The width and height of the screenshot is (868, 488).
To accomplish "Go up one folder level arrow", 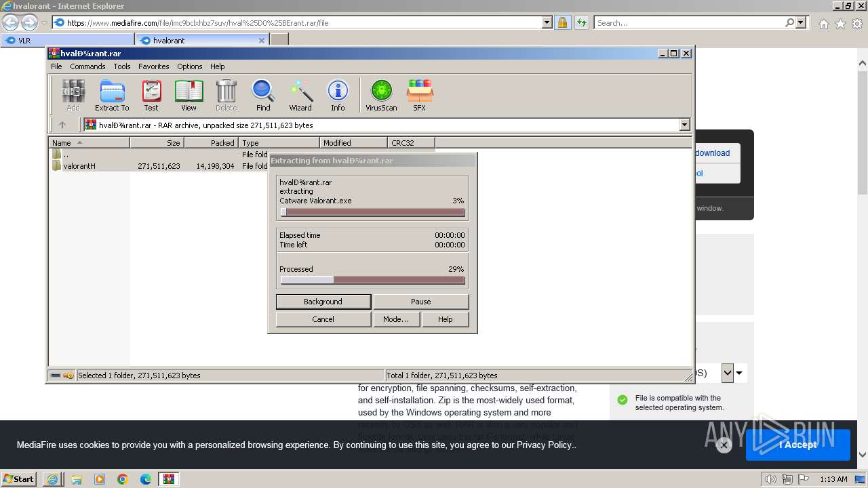I will [x=62, y=125].
